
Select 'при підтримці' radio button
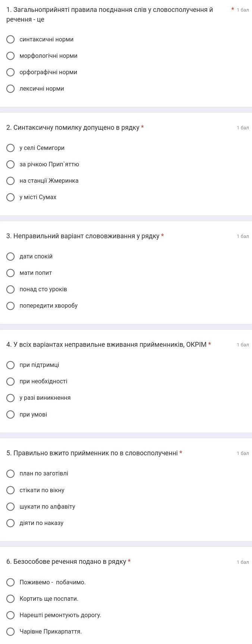[x=11, y=365]
